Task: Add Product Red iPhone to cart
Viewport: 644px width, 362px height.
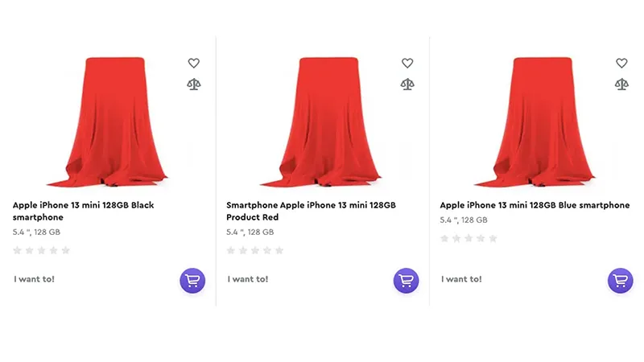Action: (x=407, y=281)
